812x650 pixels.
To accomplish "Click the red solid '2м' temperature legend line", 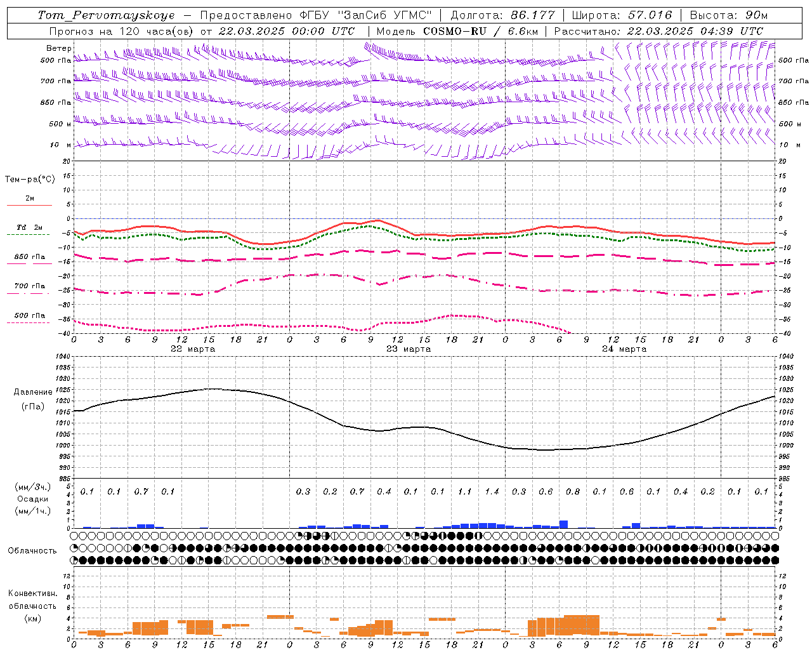I will [29, 205].
